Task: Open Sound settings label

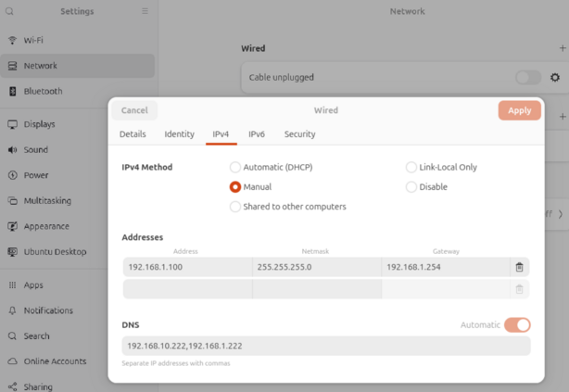Action: click(x=36, y=150)
